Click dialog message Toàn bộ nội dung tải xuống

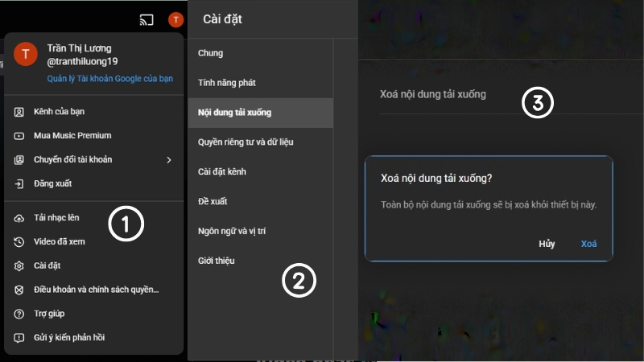[489, 205]
